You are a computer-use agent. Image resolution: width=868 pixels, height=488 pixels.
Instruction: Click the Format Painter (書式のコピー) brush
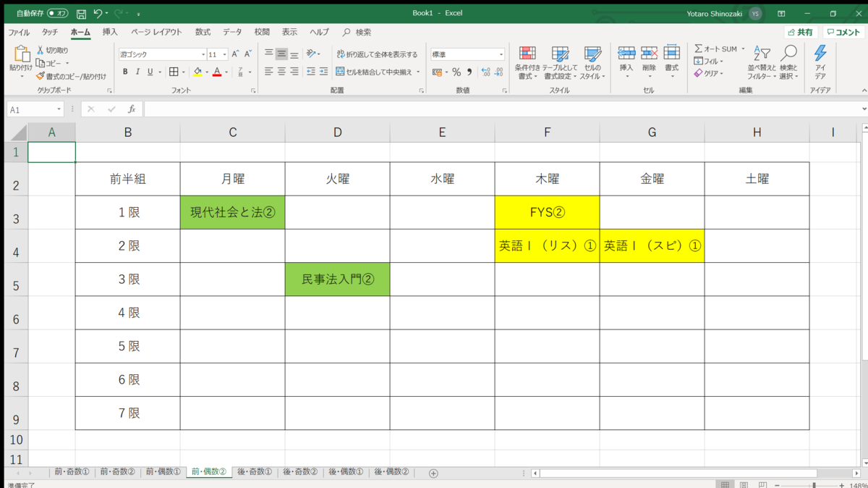(40, 76)
